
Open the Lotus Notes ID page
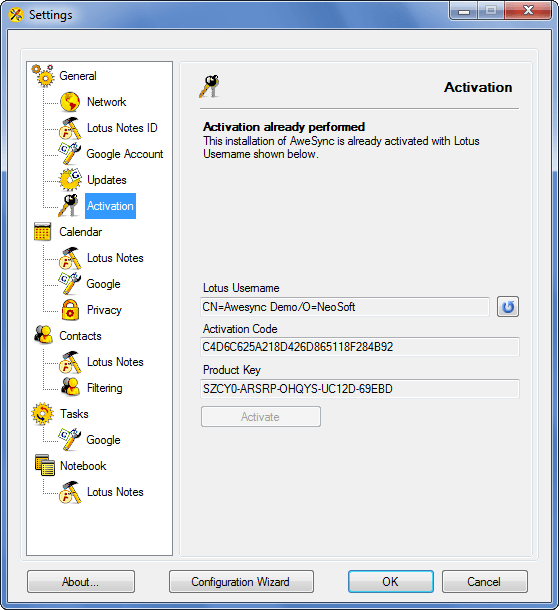coord(122,128)
